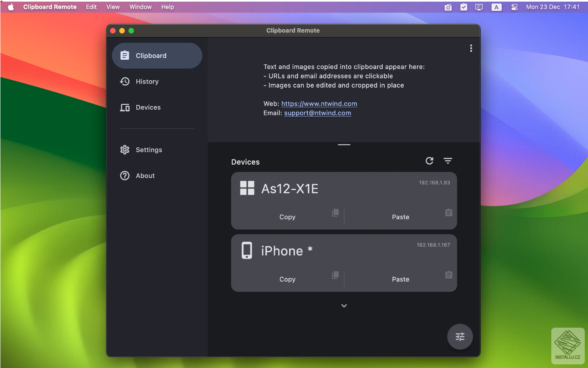Click the paste clipboard icon on iPhone card
The width and height of the screenshot is (588, 368).
[448, 275]
